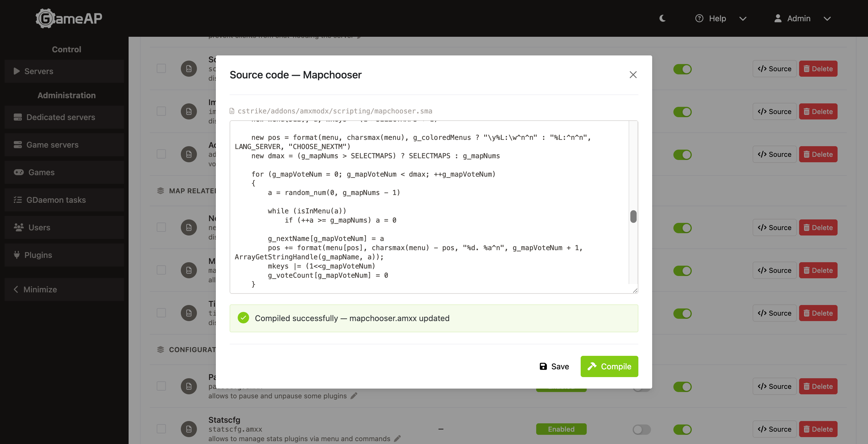Toggle the Statscfg grey switch on

[x=642, y=430]
